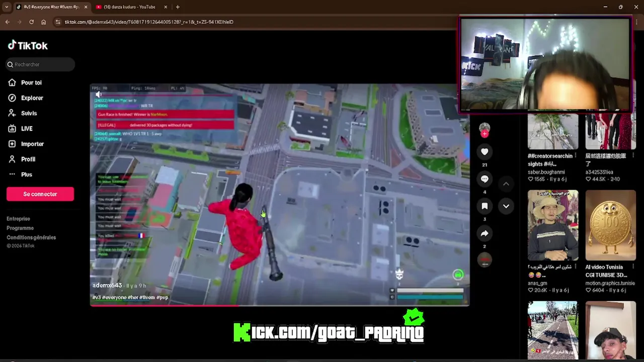Click the #pvp hashtag in caption
The image size is (644, 362).
[162, 298]
